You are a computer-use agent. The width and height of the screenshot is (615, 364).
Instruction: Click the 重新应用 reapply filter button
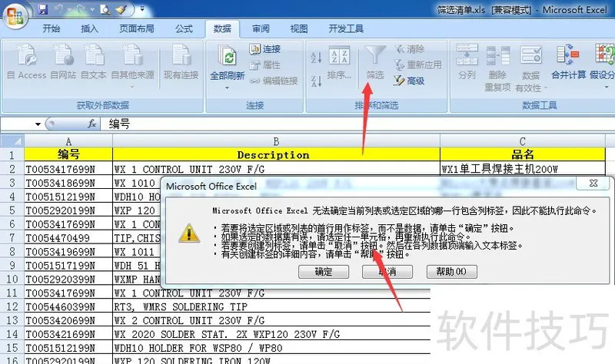(417, 65)
